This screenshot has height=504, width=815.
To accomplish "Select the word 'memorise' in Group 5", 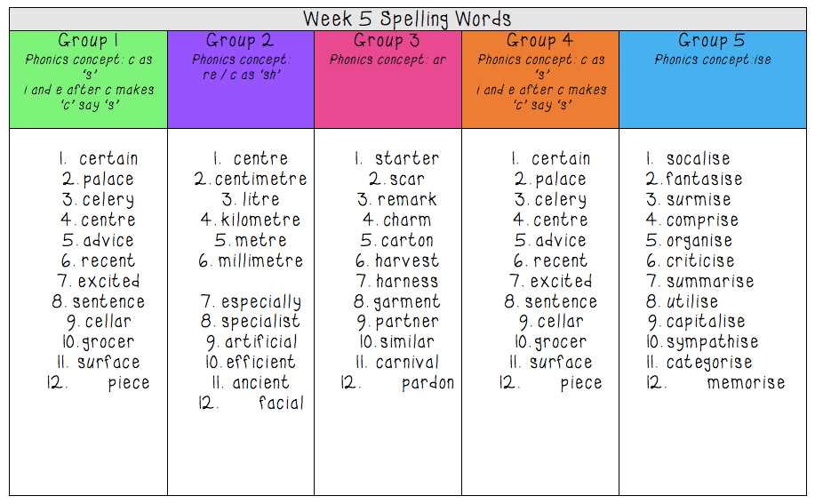I will click(746, 383).
